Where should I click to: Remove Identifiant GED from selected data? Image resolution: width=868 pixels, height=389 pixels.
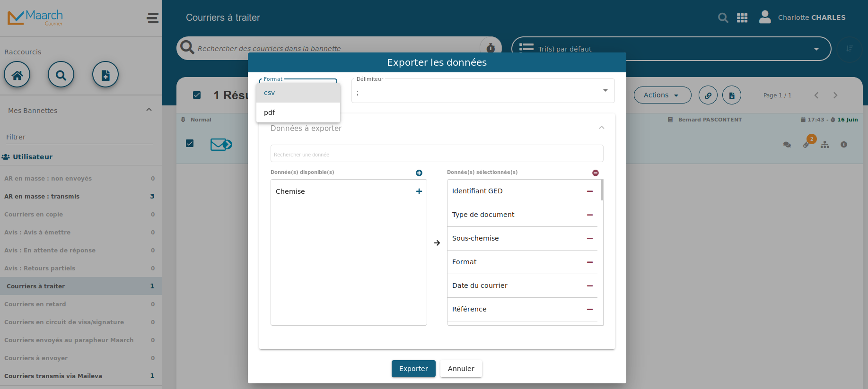[x=590, y=191]
